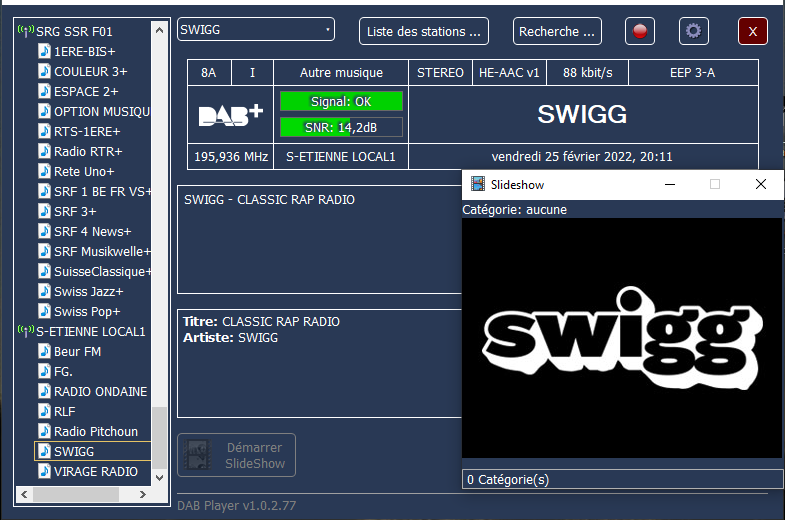Click the horizontal scrollbar right arrow
785x520 pixels.
[143, 494]
